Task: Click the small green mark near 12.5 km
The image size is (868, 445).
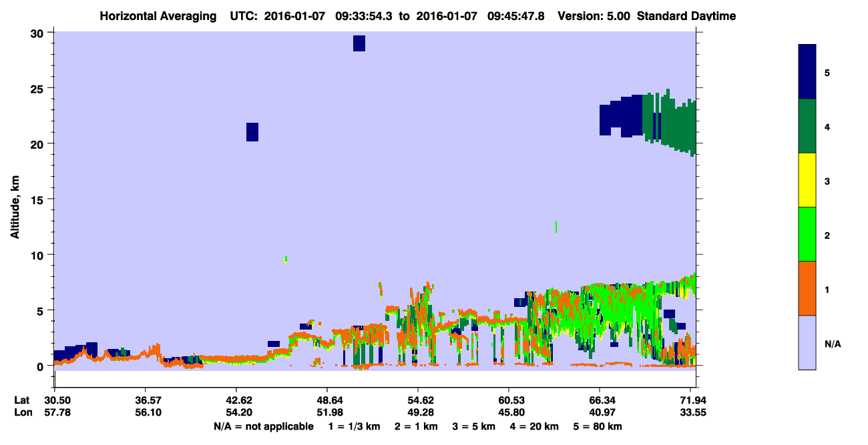Action: click(x=556, y=227)
